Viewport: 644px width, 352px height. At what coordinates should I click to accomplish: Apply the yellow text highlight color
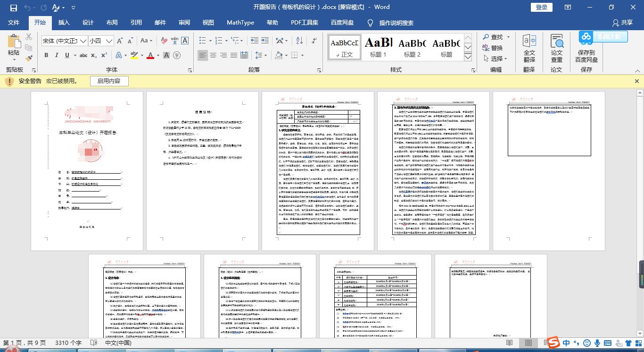click(134, 55)
